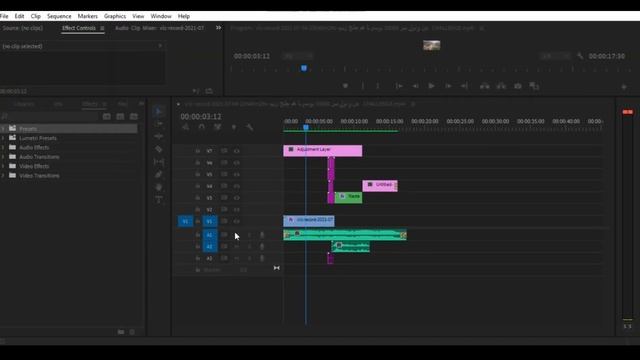640x360 pixels.
Task: Switch to the Audio Clip Mixer tab
Action: [159, 28]
